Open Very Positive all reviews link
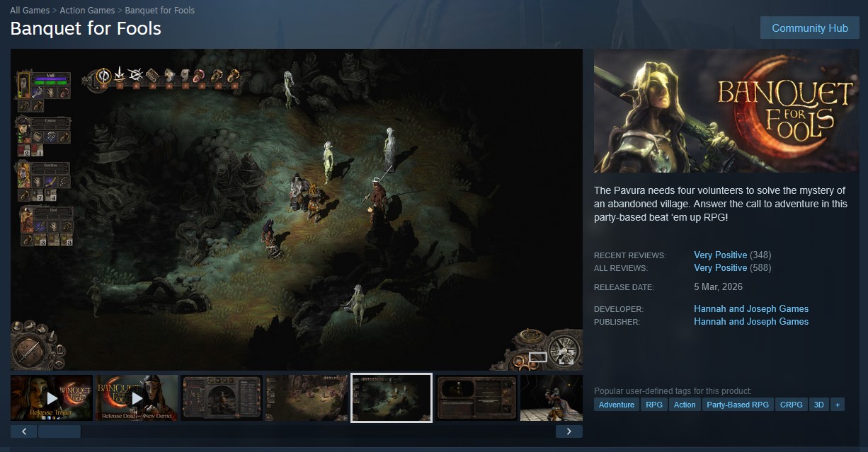Viewport: 868px width, 452px height. (720, 267)
